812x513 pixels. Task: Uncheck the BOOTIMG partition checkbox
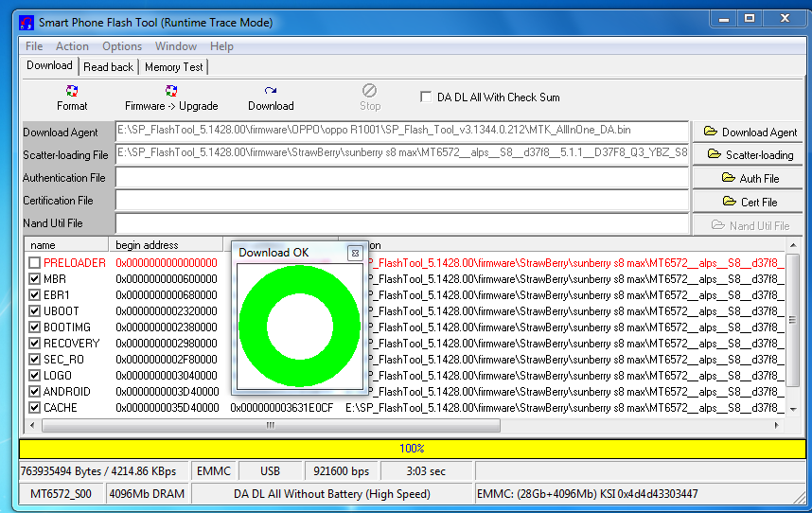pos(34,327)
